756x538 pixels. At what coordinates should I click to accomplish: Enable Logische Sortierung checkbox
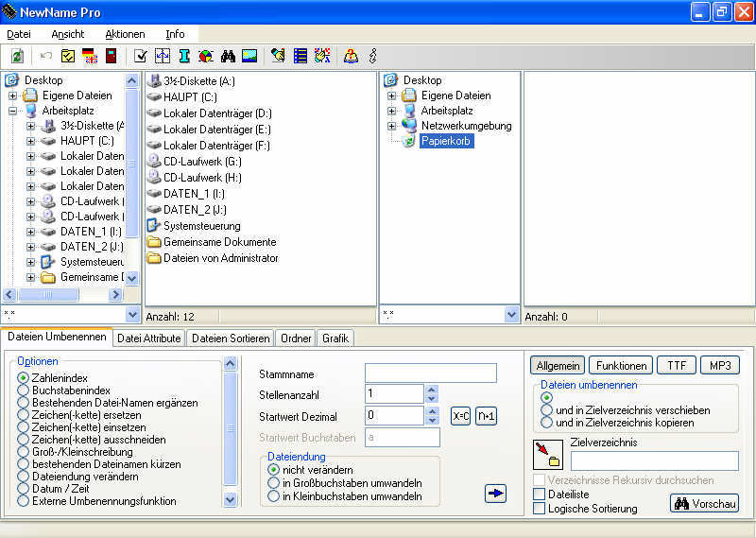click(x=539, y=508)
